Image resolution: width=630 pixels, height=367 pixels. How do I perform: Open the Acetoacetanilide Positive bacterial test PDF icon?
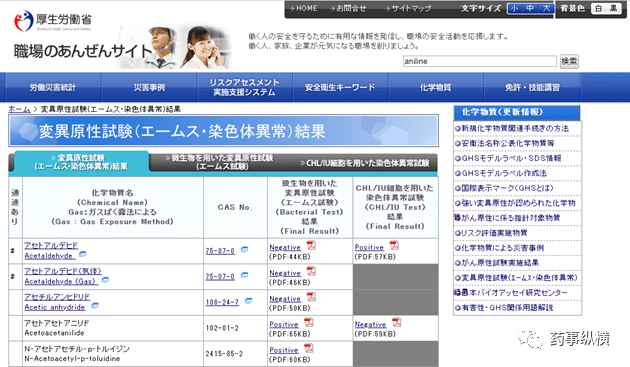309,322
